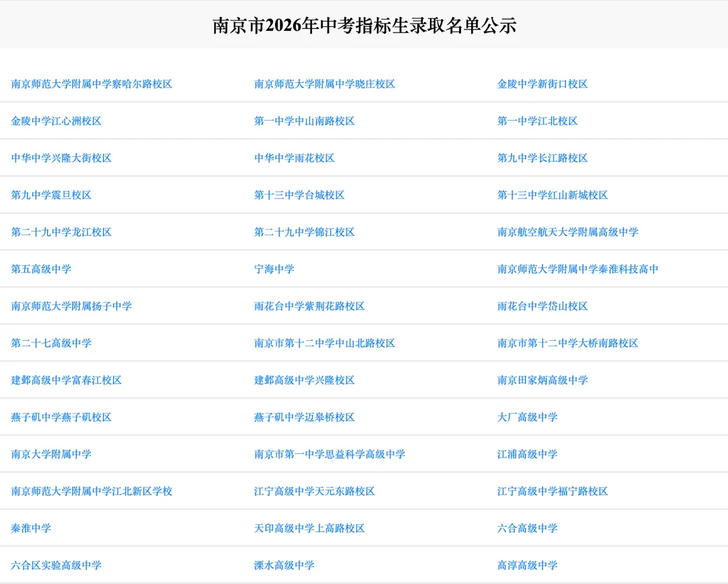This screenshot has width=728, height=584.
Task: Open 南京市第十二中学大桥南路校区 link
Action: [568, 344]
